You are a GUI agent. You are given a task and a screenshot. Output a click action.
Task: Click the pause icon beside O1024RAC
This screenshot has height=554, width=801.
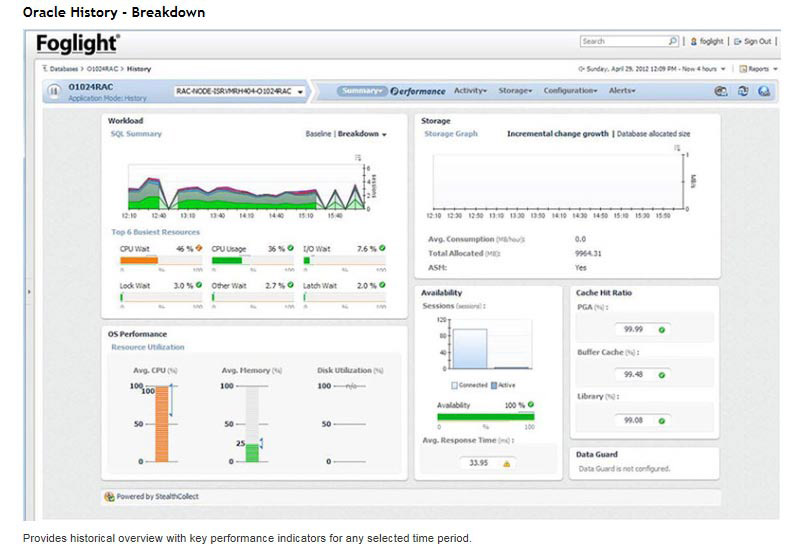54,91
